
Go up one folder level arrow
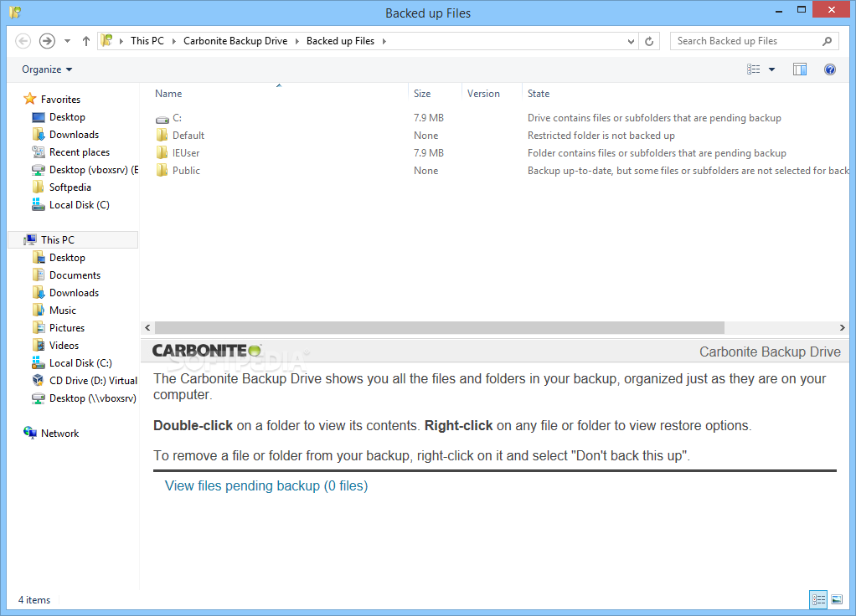click(x=85, y=41)
